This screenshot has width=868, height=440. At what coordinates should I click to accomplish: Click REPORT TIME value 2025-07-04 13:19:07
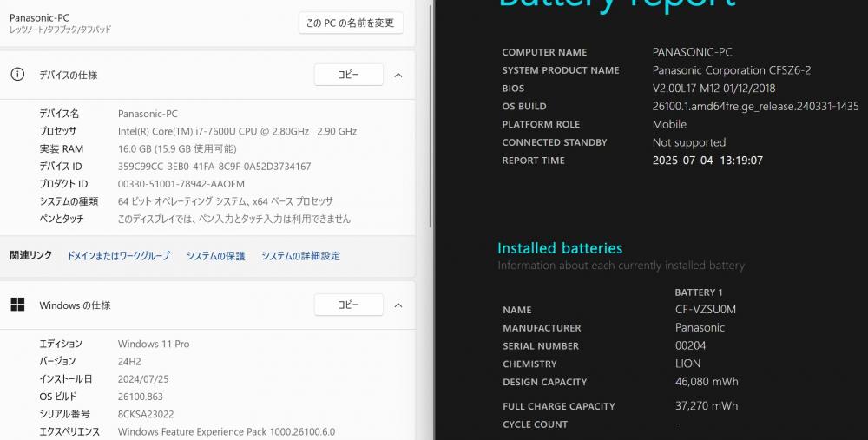point(707,161)
